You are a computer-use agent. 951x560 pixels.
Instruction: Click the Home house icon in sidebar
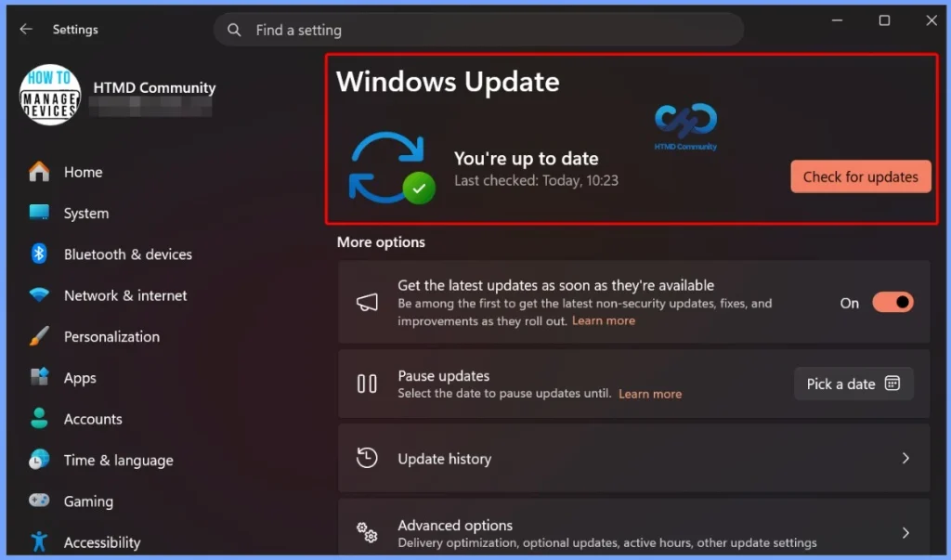tap(39, 172)
